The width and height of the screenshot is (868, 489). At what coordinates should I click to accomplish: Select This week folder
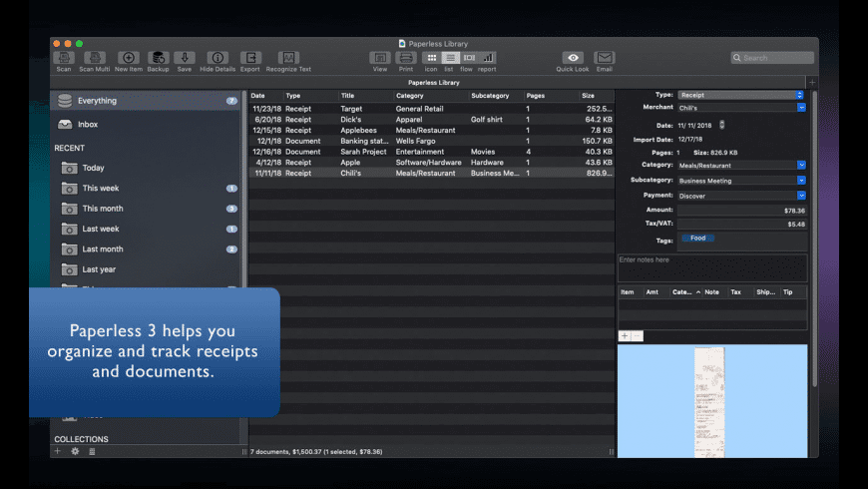[x=146, y=189]
